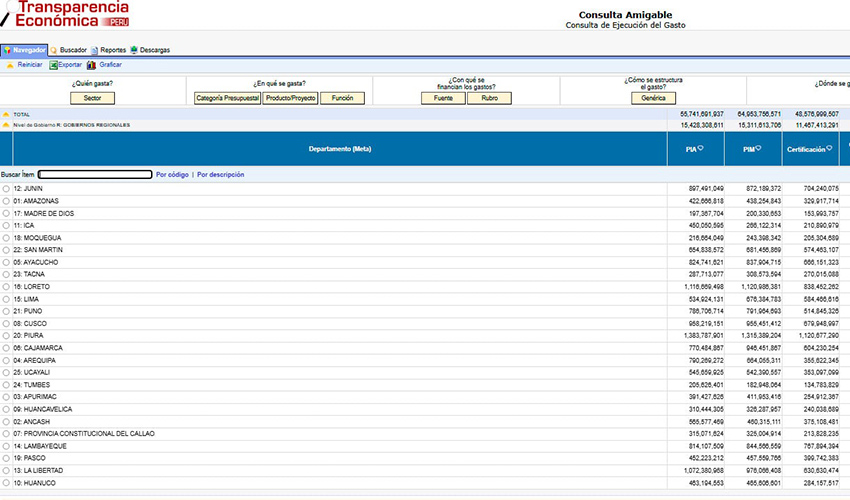Screen dimensions: 850x500
Task: Select the 06: CAJAMARCA radio button
Action: tap(6, 348)
